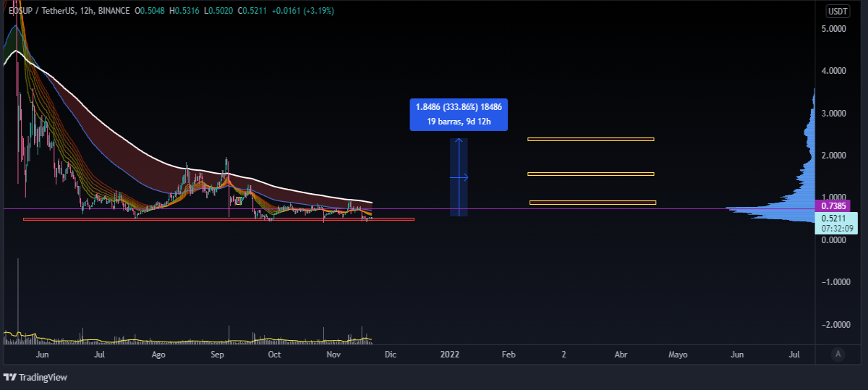Screen dimensions: 868x390
Task: Click the Dic label on time axis
Action: [390, 355]
